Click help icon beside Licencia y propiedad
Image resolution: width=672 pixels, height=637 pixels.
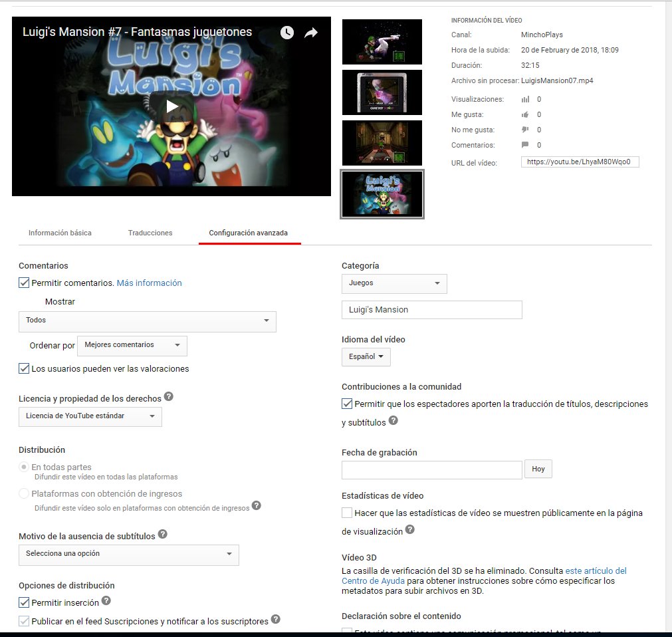(x=169, y=396)
